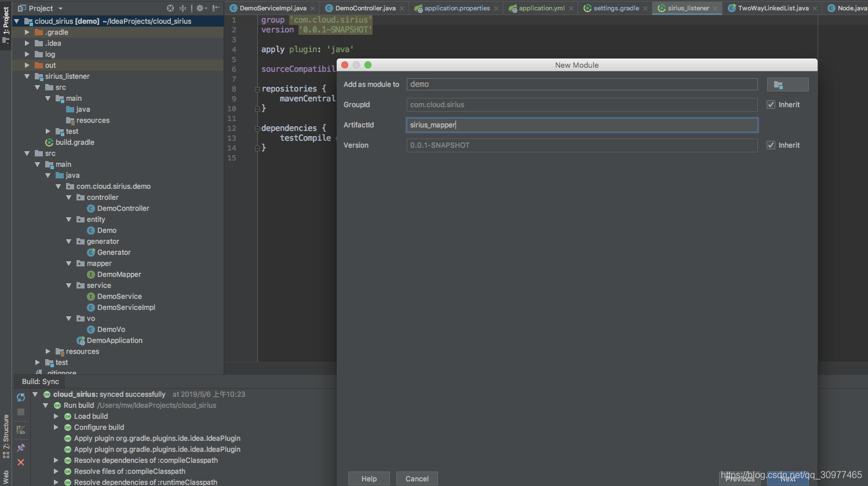Open the Project side tool tab
868x486 pixels.
click(6, 24)
